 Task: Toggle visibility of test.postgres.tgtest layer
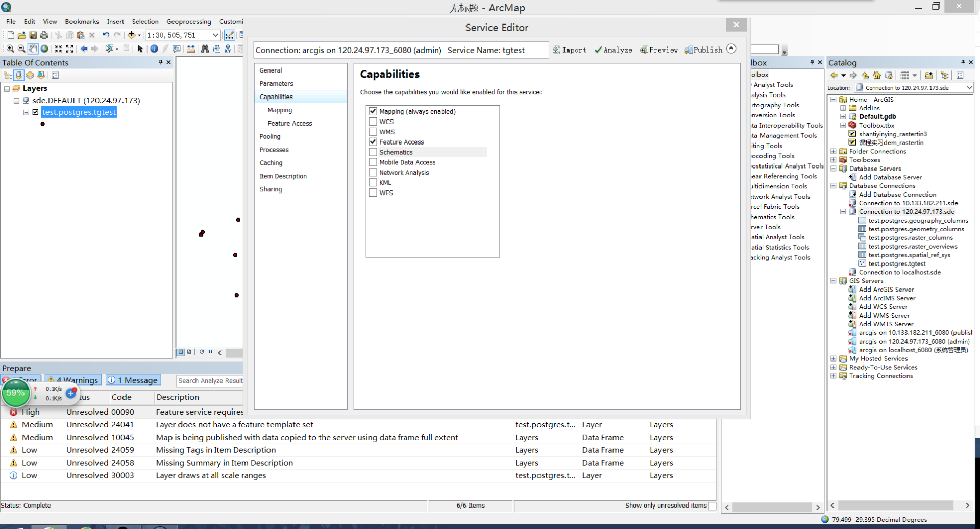pos(35,112)
